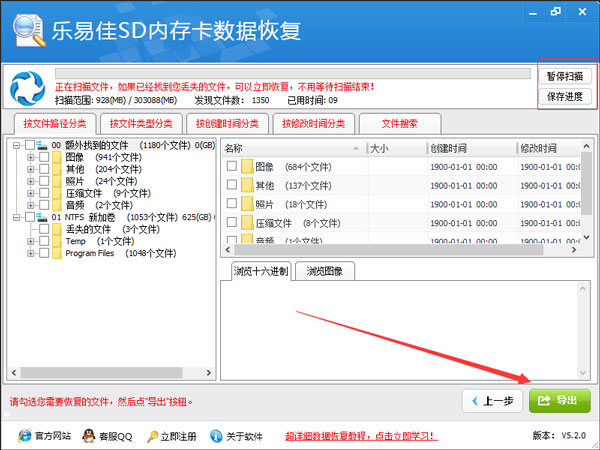Click the drive icon of 01 NTFS 新加卷

point(42,217)
